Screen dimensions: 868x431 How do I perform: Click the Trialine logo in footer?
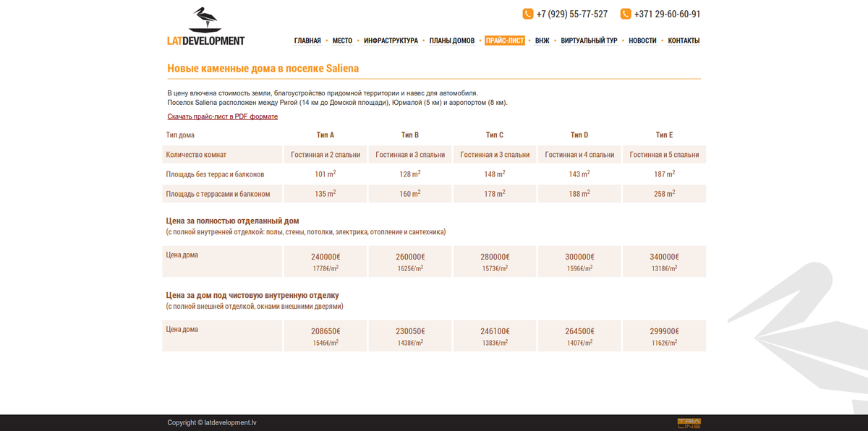pos(689,423)
